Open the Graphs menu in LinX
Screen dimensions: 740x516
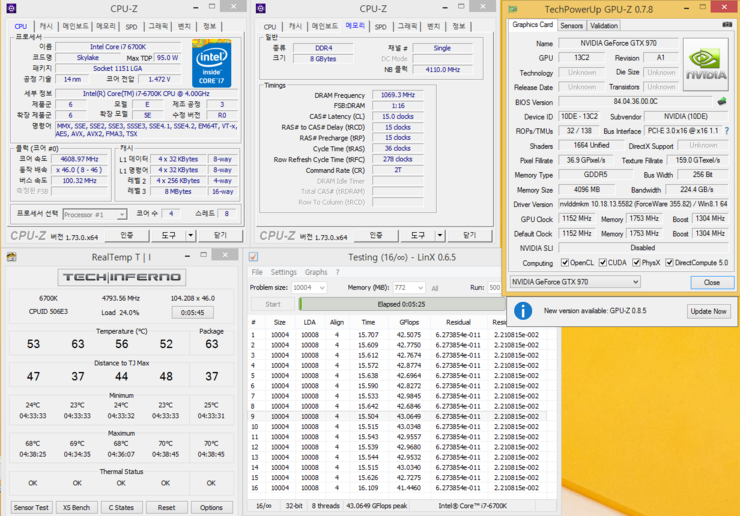tap(316, 272)
